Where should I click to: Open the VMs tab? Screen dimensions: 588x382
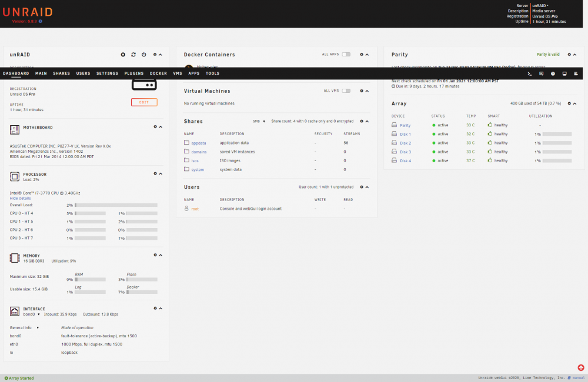(178, 73)
